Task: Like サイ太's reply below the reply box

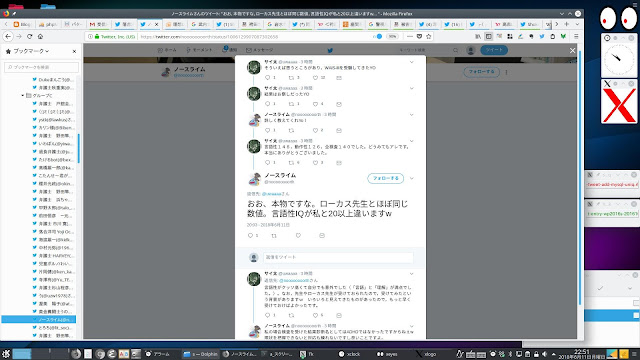Action: 315,315
